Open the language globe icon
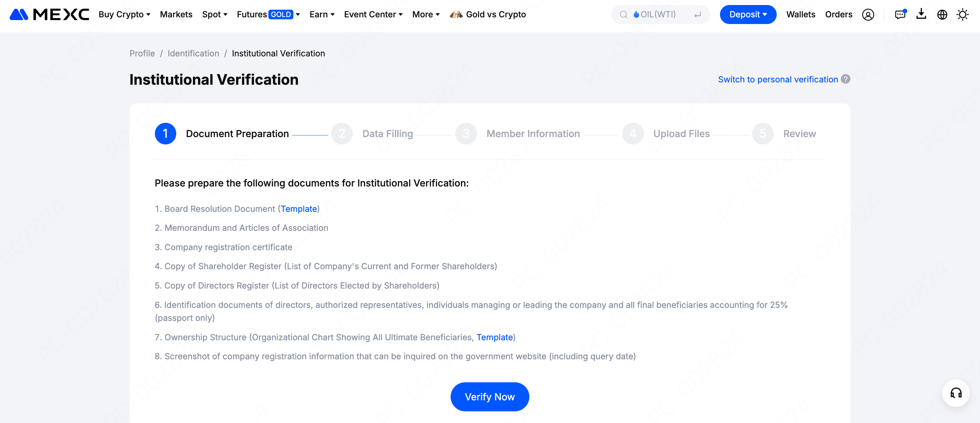The image size is (980, 423). point(942,14)
